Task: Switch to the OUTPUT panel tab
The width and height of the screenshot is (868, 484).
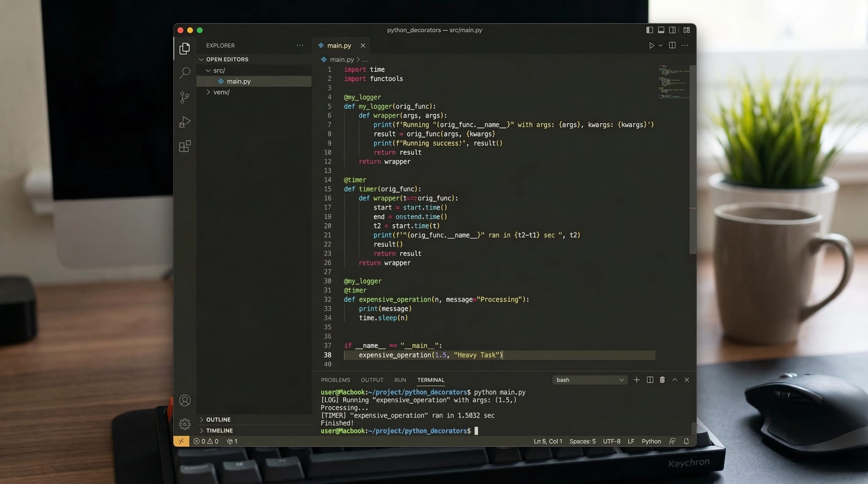Action: point(372,380)
